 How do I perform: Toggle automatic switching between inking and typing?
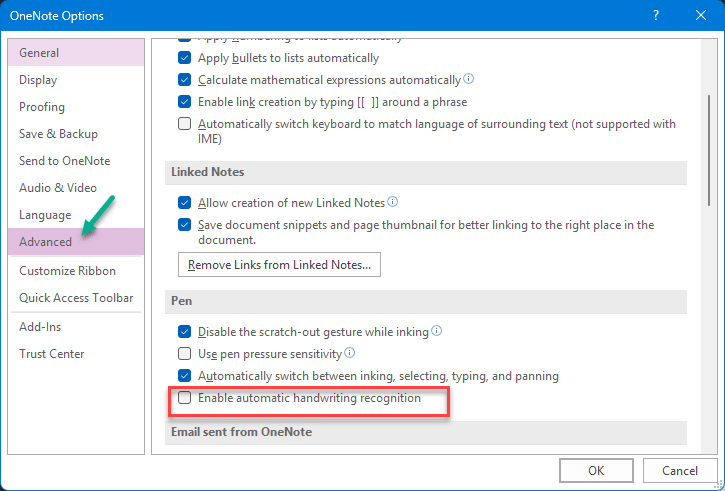click(184, 375)
